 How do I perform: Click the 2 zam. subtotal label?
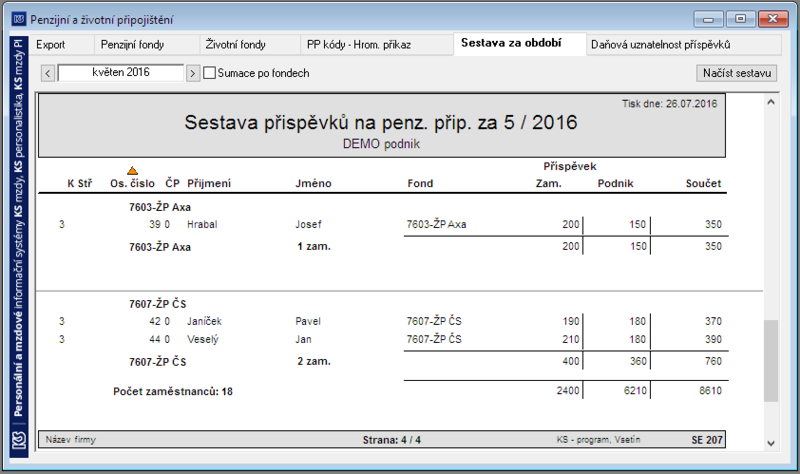[314, 361]
